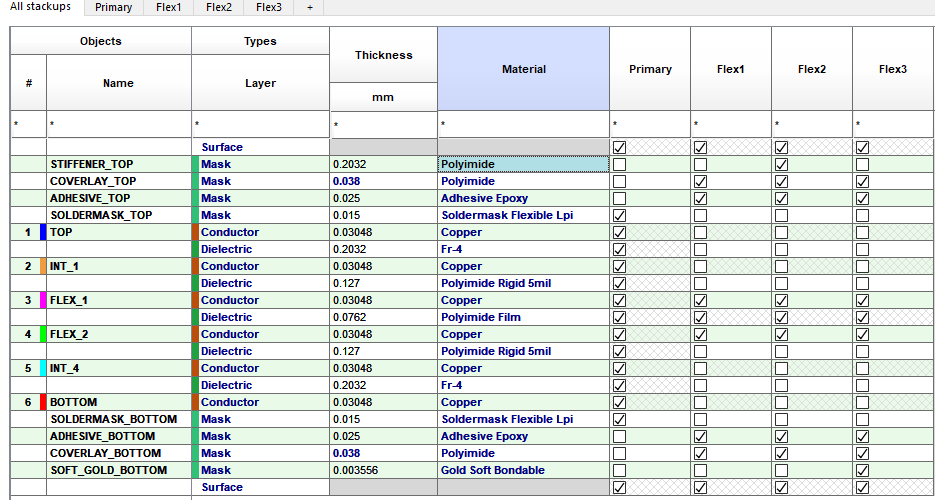935x500 pixels.
Task: Switch to the Flex2 tab
Action: point(218,8)
